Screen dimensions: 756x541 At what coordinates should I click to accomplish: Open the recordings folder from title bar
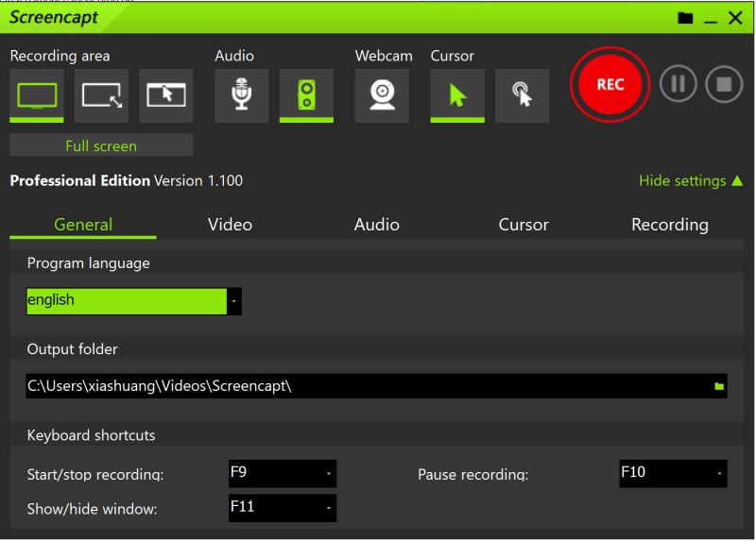click(685, 18)
